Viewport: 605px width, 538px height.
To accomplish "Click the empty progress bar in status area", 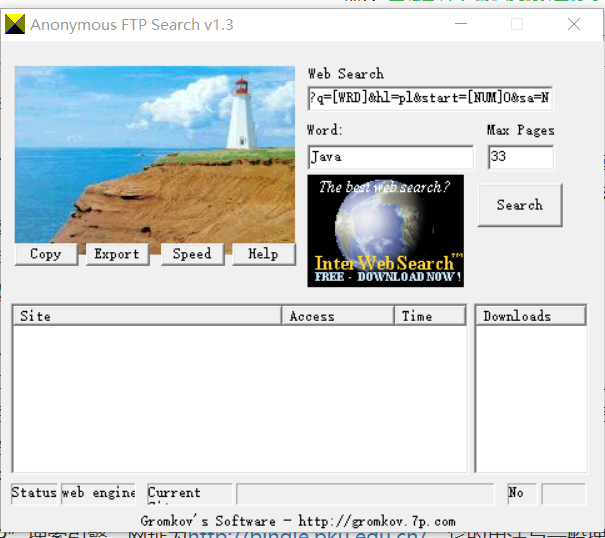I will point(365,494).
